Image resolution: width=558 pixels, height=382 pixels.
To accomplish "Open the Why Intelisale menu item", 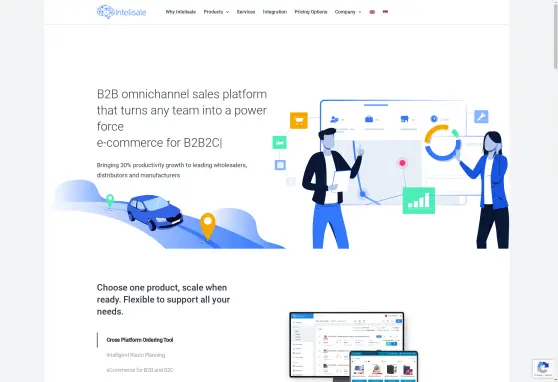I will [x=181, y=12].
